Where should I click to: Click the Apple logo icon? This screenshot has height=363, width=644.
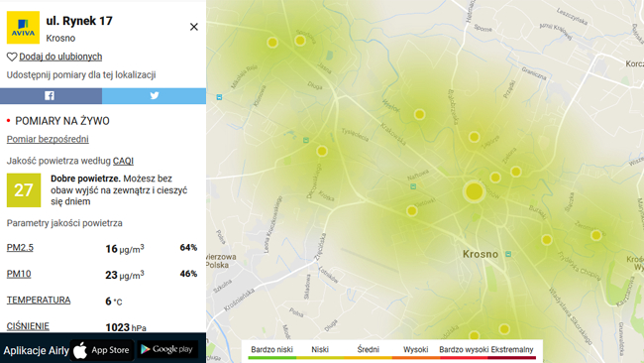(80, 351)
